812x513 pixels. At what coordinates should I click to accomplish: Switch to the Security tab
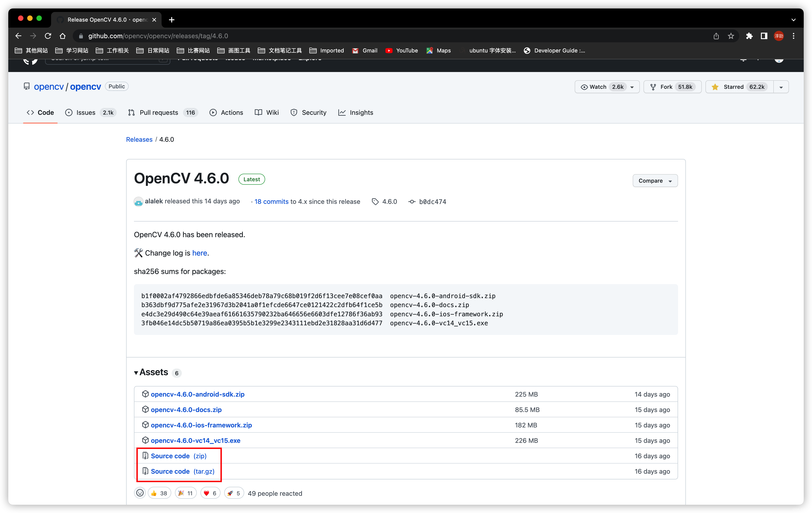click(308, 112)
